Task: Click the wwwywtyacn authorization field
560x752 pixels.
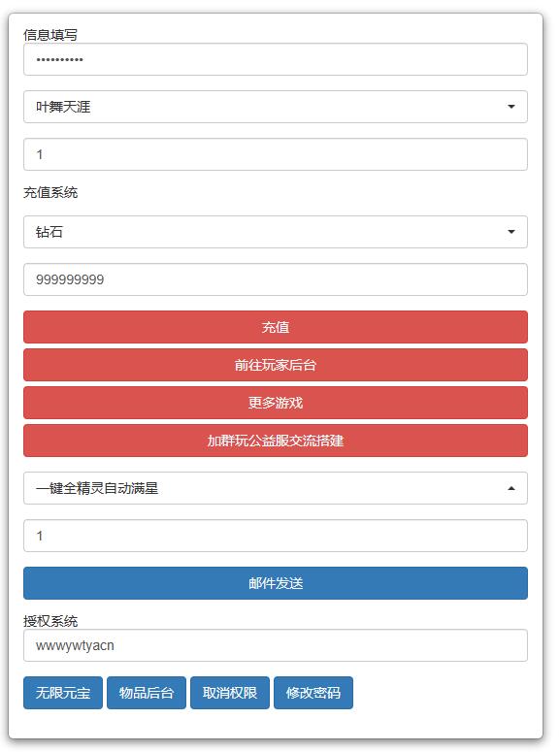Action: [276, 645]
